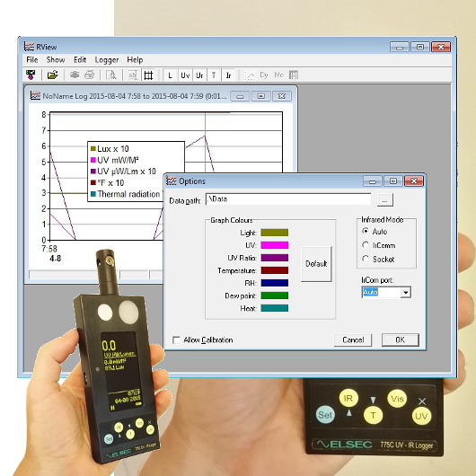The height and width of the screenshot is (476, 476).
Task: Expand the IrCom port dropdown arrow
Action: [x=406, y=293]
